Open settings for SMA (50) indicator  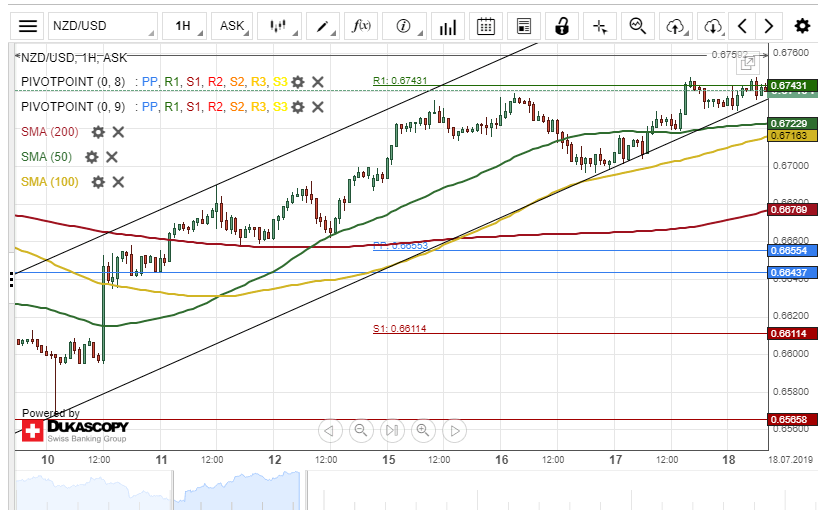click(92, 157)
